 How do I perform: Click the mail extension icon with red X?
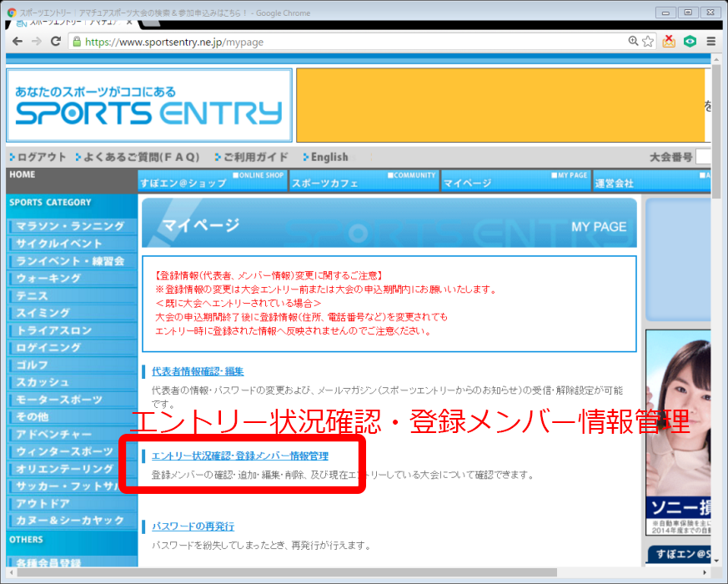click(x=669, y=42)
